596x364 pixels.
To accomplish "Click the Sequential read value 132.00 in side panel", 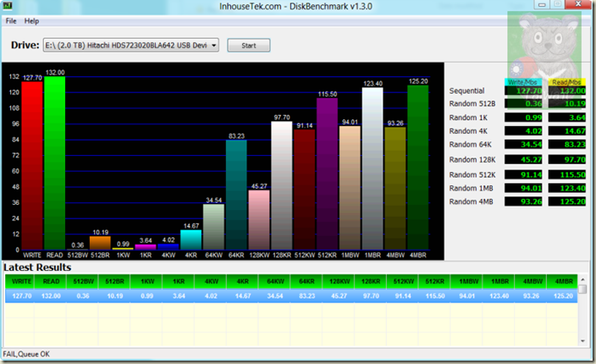I will point(566,92).
